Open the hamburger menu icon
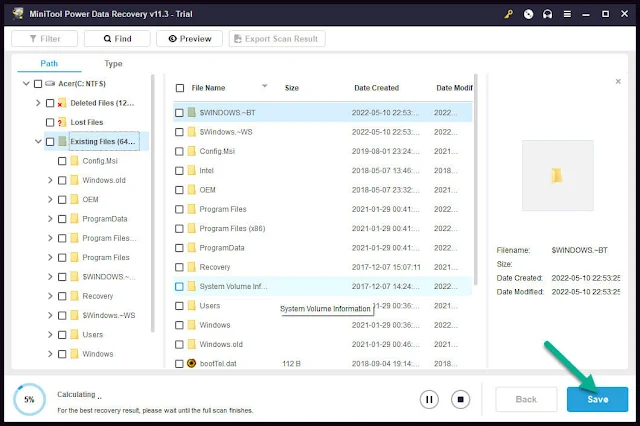Viewport: 640px width, 426px height. [x=567, y=14]
